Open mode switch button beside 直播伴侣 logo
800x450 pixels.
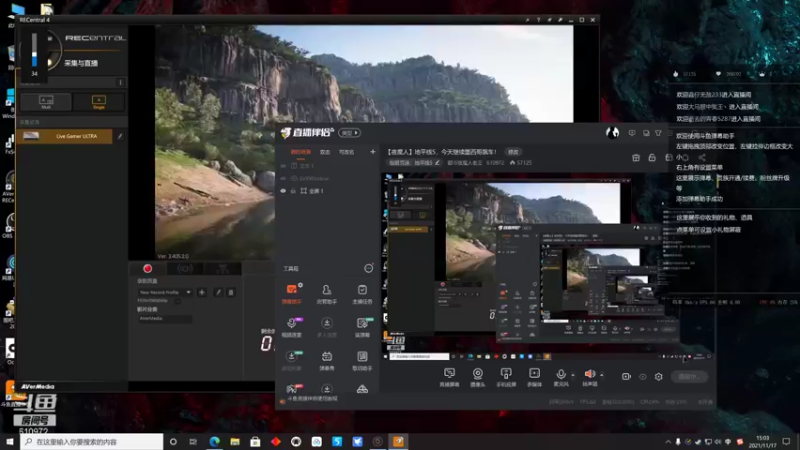349,133
